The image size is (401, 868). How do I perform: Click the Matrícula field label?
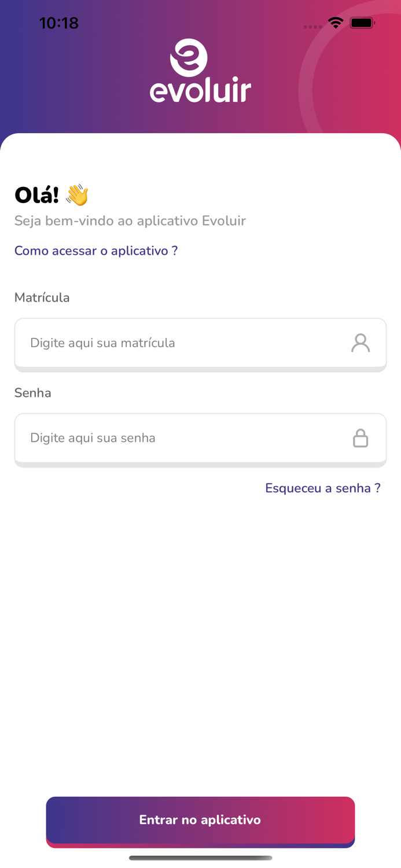42,297
